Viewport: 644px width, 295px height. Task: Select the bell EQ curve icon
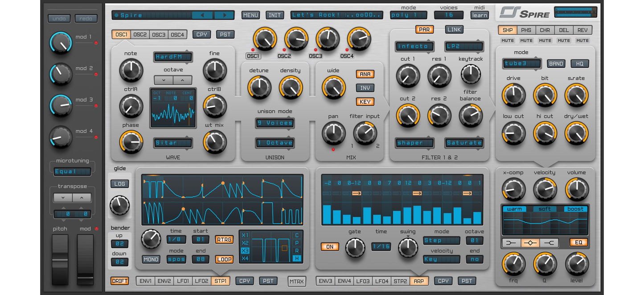pos(530,243)
